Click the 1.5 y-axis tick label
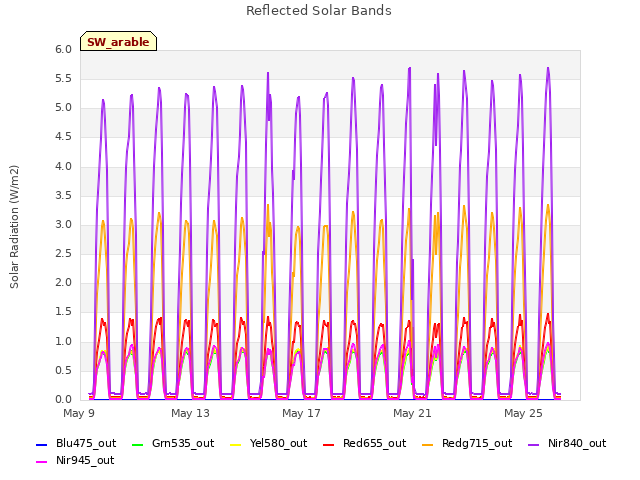The height and width of the screenshot is (480, 640). click(63, 312)
